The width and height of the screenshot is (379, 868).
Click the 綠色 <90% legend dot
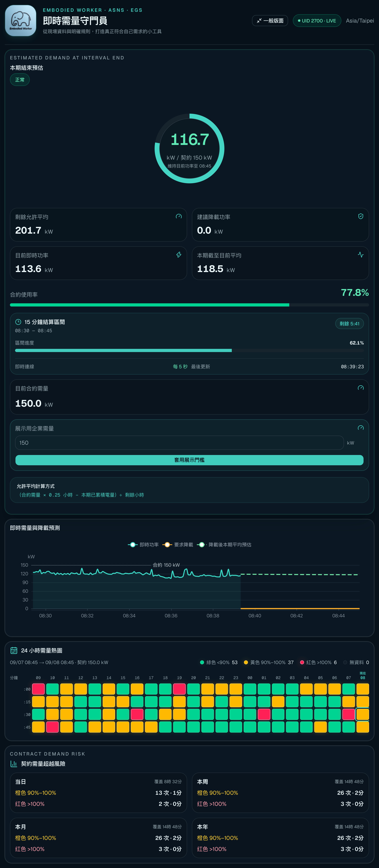coord(202,662)
